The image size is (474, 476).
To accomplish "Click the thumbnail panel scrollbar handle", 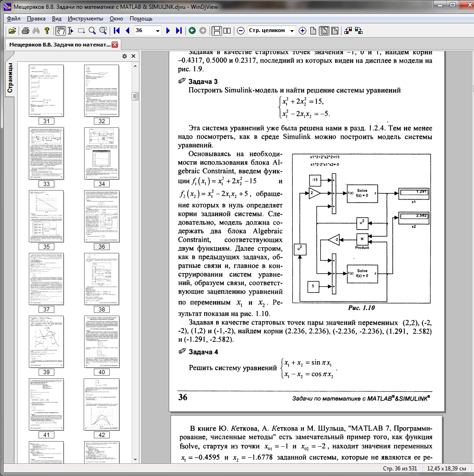I will click(x=135, y=96).
